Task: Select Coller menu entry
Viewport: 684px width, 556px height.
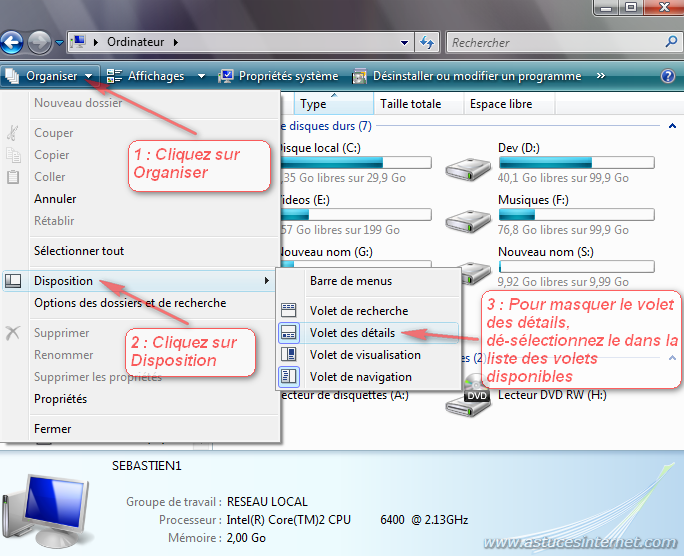Action: coord(50,177)
